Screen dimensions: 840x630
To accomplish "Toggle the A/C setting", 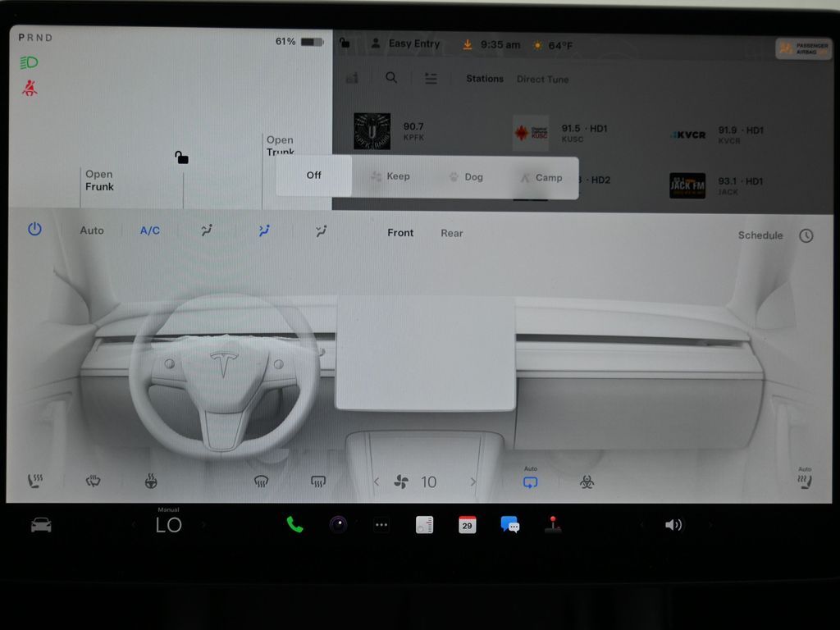I will pos(150,231).
